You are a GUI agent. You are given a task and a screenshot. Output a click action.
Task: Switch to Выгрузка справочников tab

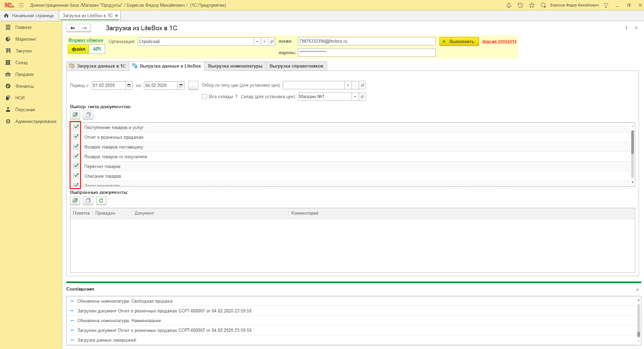(x=296, y=66)
